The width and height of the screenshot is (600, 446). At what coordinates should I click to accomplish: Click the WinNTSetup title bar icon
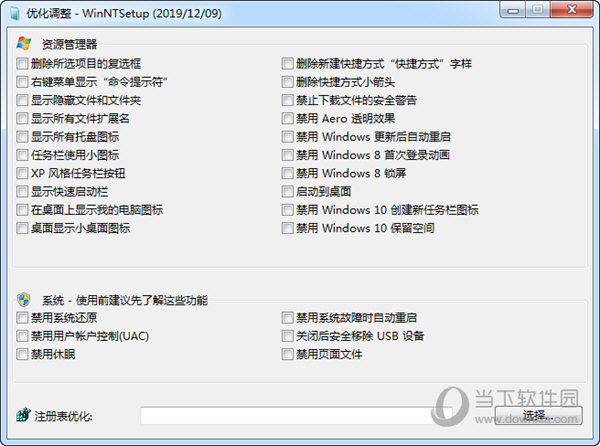pos(15,13)
